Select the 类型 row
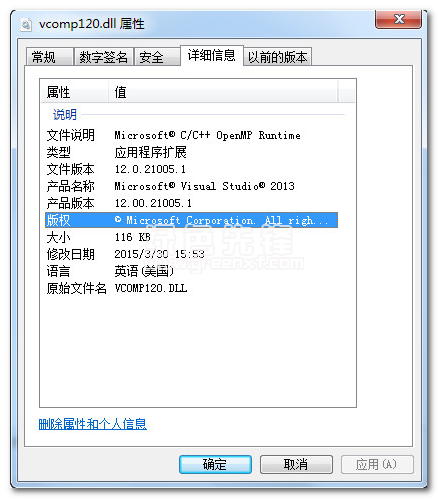This screenshot has width=438, height=499. pyautogui.click(x=191, y=152)
